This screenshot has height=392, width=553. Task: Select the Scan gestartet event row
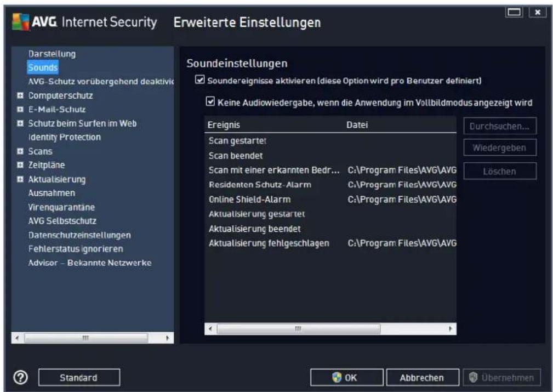tap(330, 141)
